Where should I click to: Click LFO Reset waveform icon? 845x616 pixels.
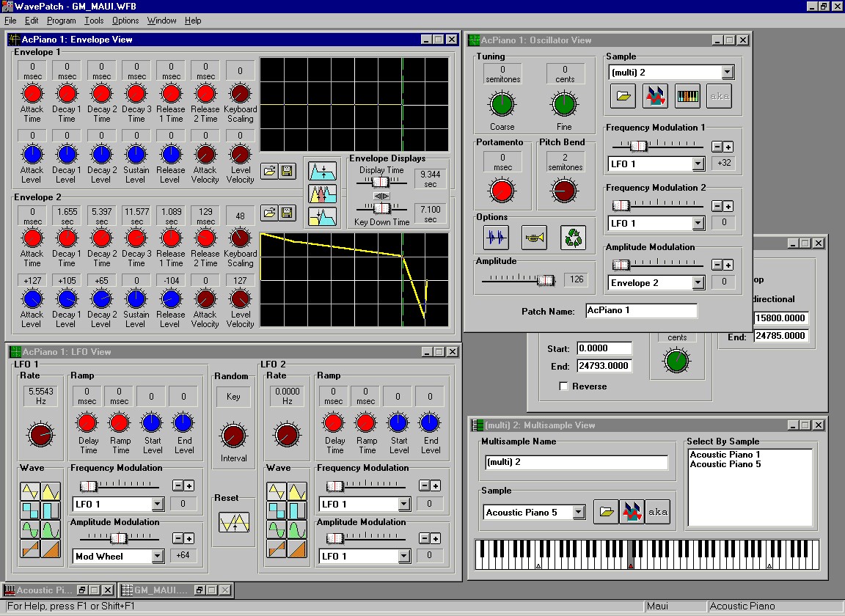pos(234,521)
